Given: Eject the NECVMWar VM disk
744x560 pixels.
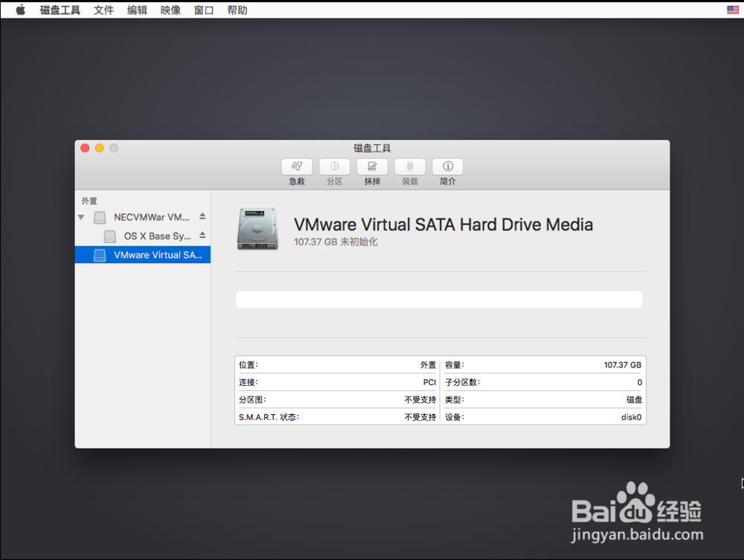Looking at the screenshot, I should point(202,216).
